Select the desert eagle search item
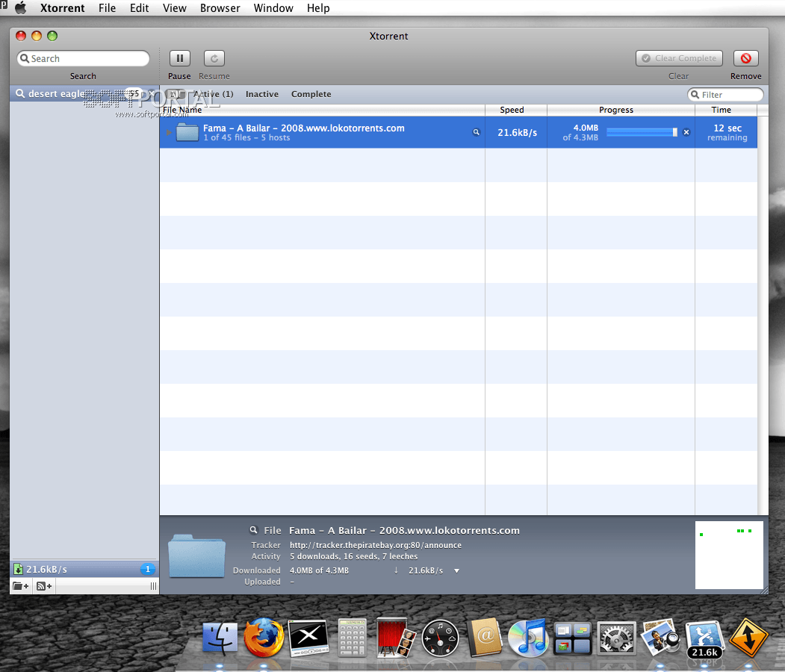Screen dimensions: 785x672 click(84, 93)
